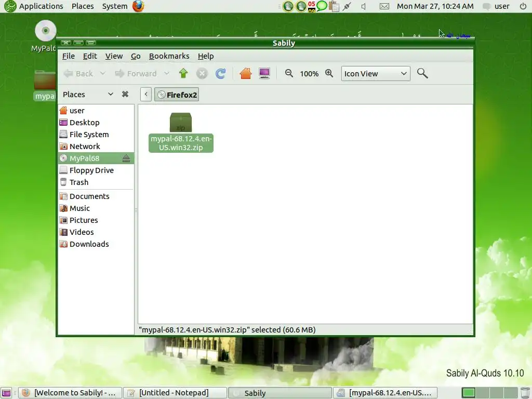This screenshot has width=532, height=399.
Task: Open File System in the sidebar
Action: pyautogui.click(x=96, y=135)
